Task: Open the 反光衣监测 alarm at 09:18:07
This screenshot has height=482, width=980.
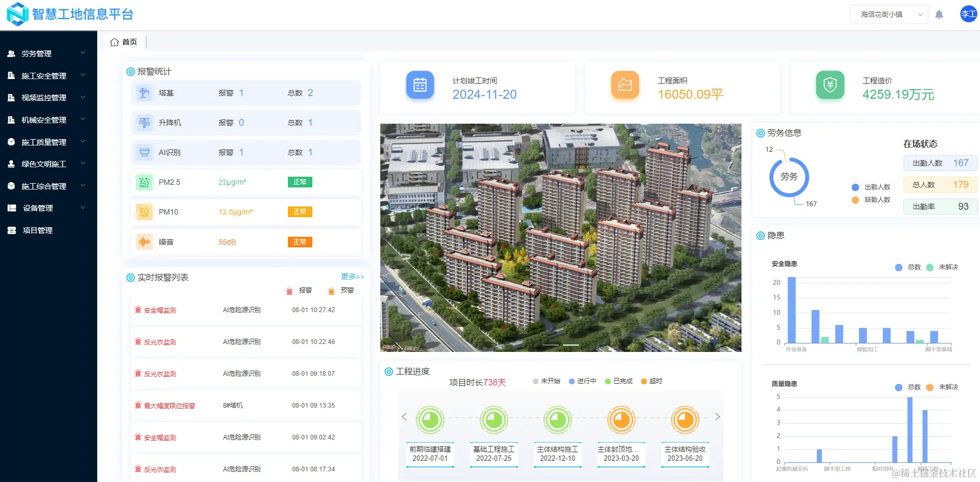Action: (246, 374)
